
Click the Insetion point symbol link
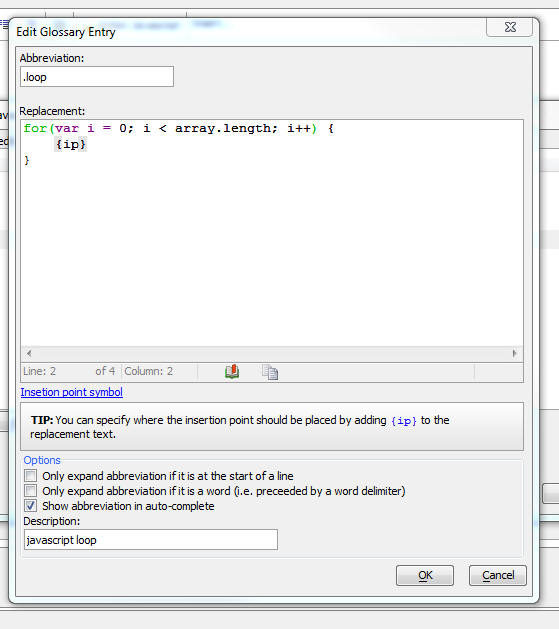coord(72,392)
